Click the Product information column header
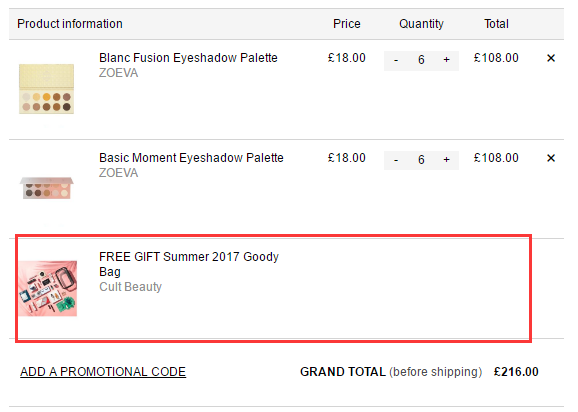Image resolution: width=578 pixels, height=412 pixels. click(70, 24)
